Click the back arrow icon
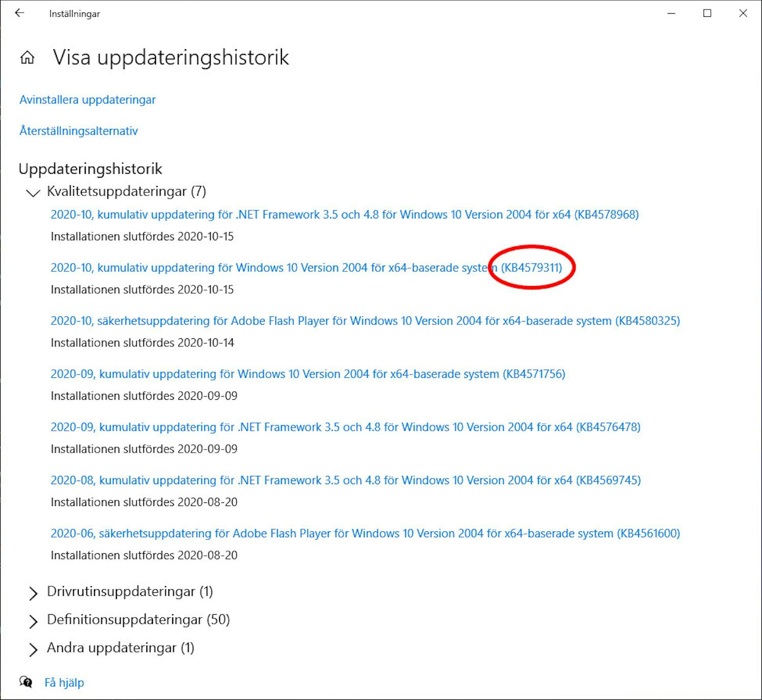Screen dimensions: 762x700 pyautogui.click(x=19, y=13)
